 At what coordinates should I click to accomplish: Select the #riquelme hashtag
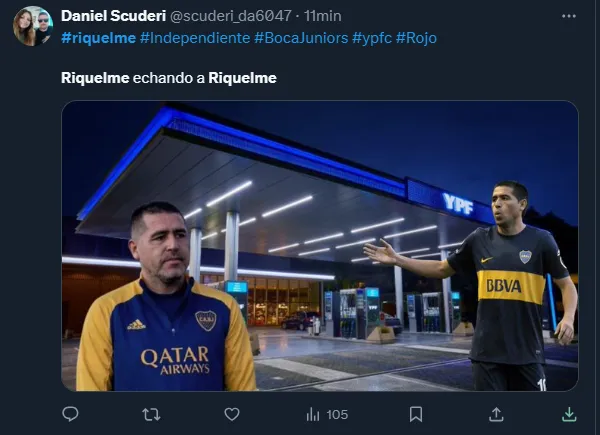(98, 37)
